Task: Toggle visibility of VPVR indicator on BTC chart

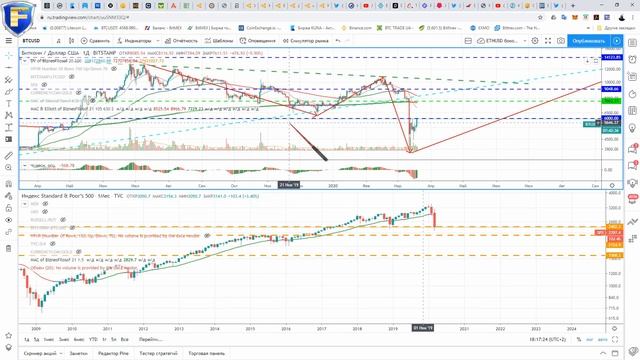Action: point(114,69)
